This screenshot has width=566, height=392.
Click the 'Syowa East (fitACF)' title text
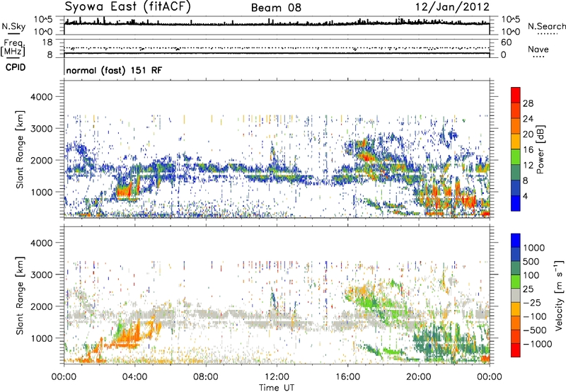point(128,7)
